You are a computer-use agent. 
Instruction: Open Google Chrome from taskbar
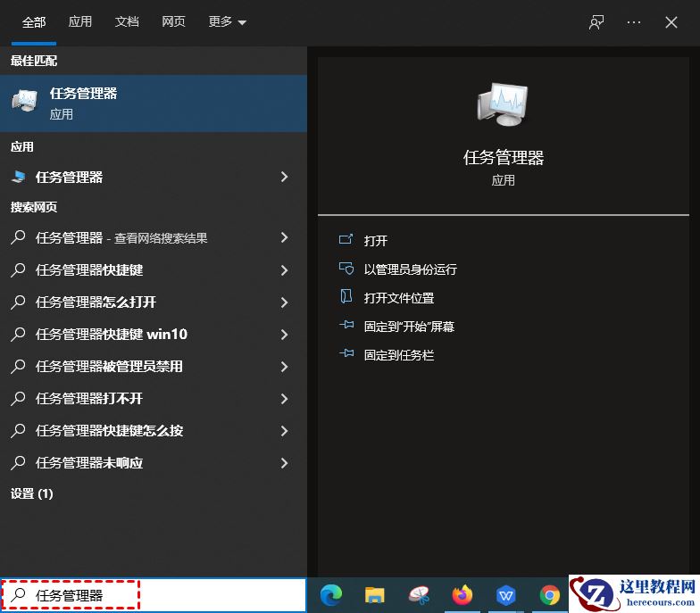[x=550, y=595]
